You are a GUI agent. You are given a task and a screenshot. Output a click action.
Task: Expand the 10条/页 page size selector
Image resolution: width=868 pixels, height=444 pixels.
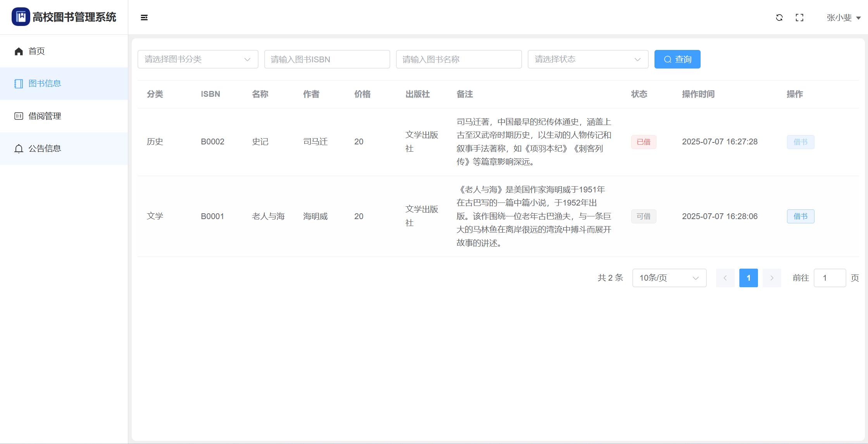coord(669,278)
